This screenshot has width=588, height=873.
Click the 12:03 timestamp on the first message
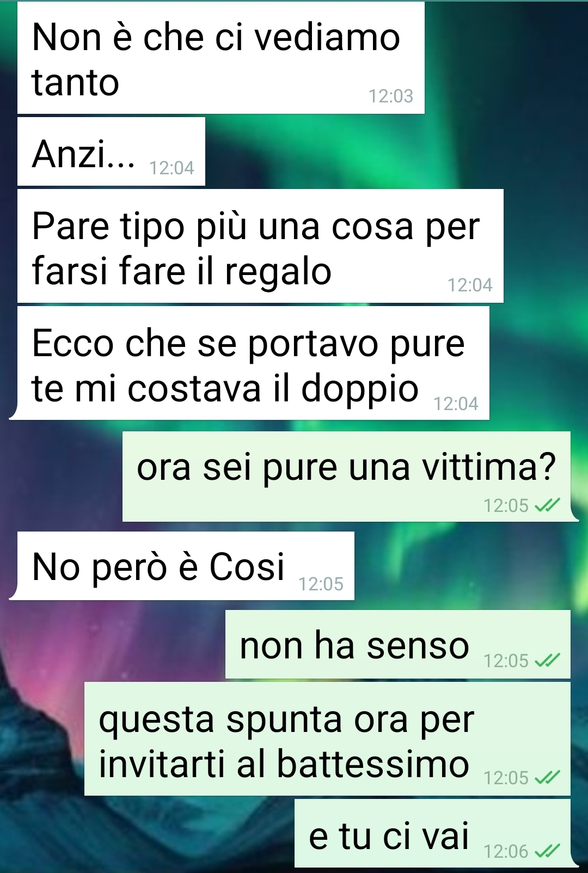click(x=391, y=96)
